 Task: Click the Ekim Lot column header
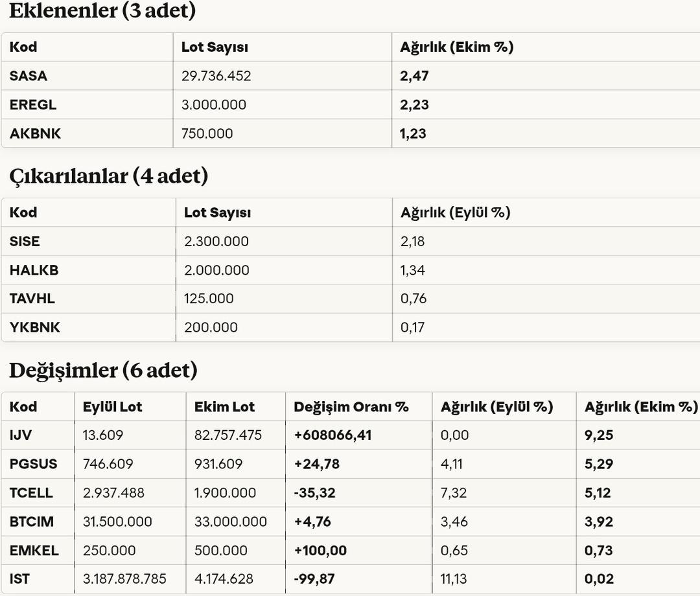click(x=224, y=407)
